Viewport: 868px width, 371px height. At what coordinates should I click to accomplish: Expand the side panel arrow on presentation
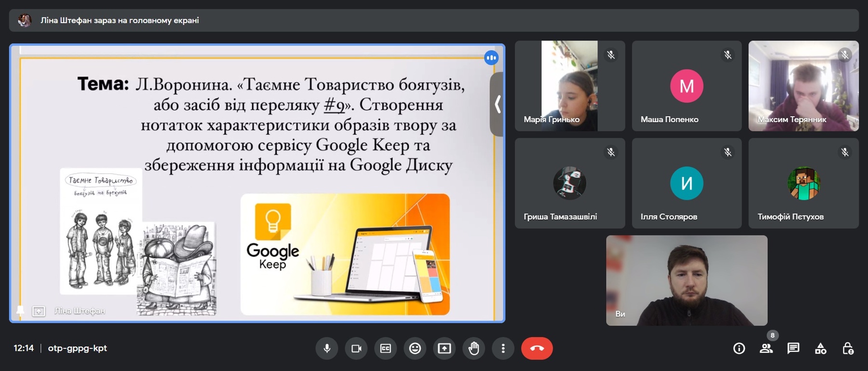pos(497,104)
